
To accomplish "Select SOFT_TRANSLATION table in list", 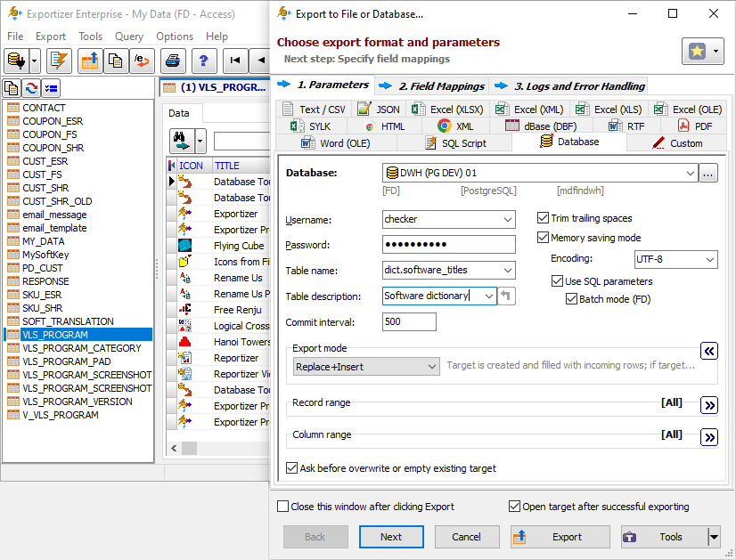I will click(x=68, y=321).
